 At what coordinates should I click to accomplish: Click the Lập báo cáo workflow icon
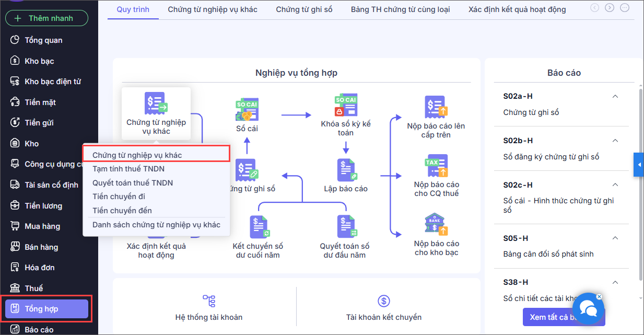[346, 169]
